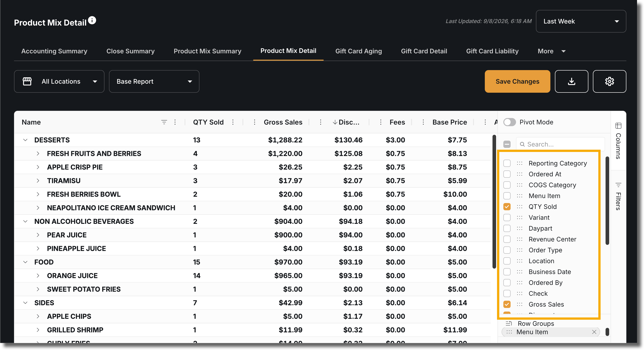Collapse the DESSERTS group
Image resolution: width=644 pixels, height=350 pixels.
coord(25,140)
